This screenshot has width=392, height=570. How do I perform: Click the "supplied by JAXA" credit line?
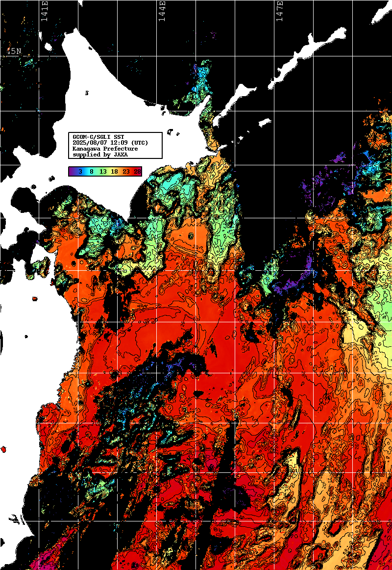[x=100, y=155]
